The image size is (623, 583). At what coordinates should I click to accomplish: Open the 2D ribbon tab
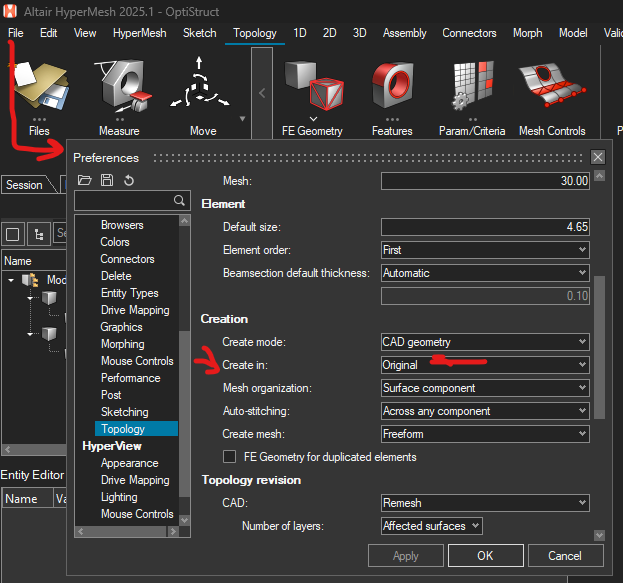329,33
